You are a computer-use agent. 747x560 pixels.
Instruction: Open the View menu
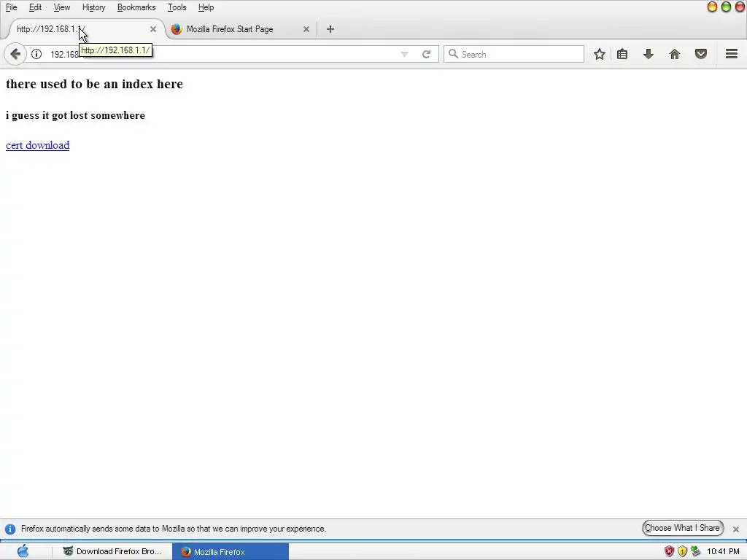[x=62, y=7]
